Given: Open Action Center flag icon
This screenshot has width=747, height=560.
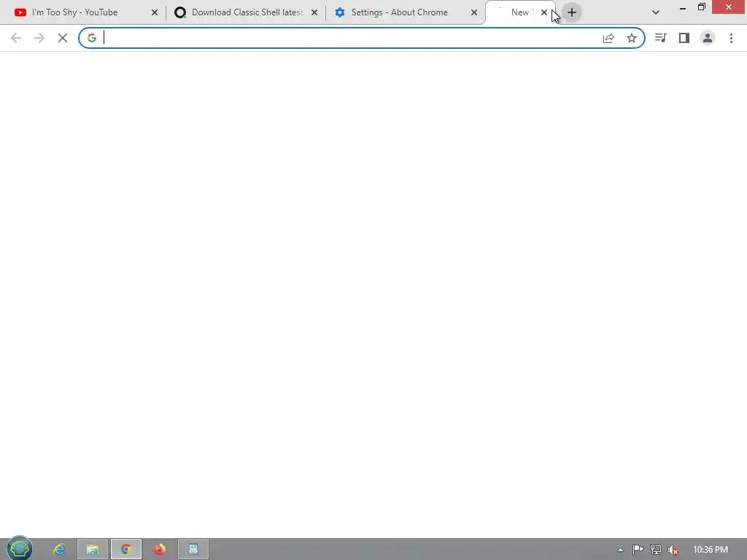Looking at the screenshot, I should tap(638, 550).
